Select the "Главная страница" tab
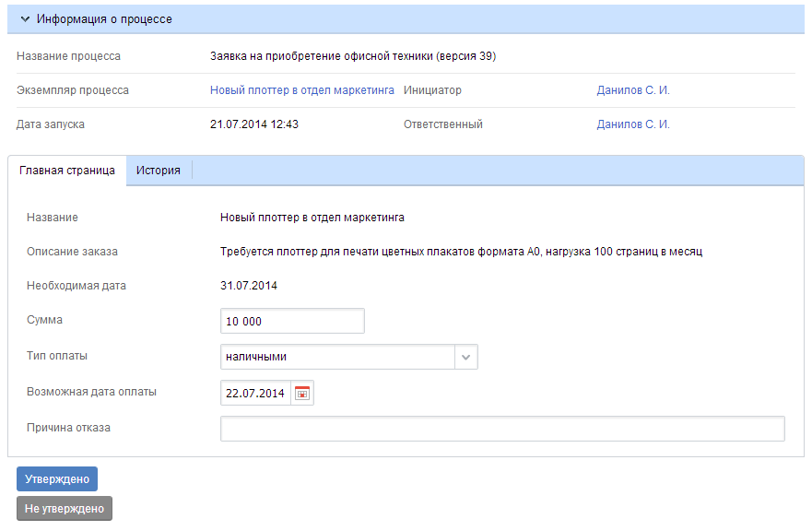The width and height of the screenshot is (812, 531). (66, 171)
